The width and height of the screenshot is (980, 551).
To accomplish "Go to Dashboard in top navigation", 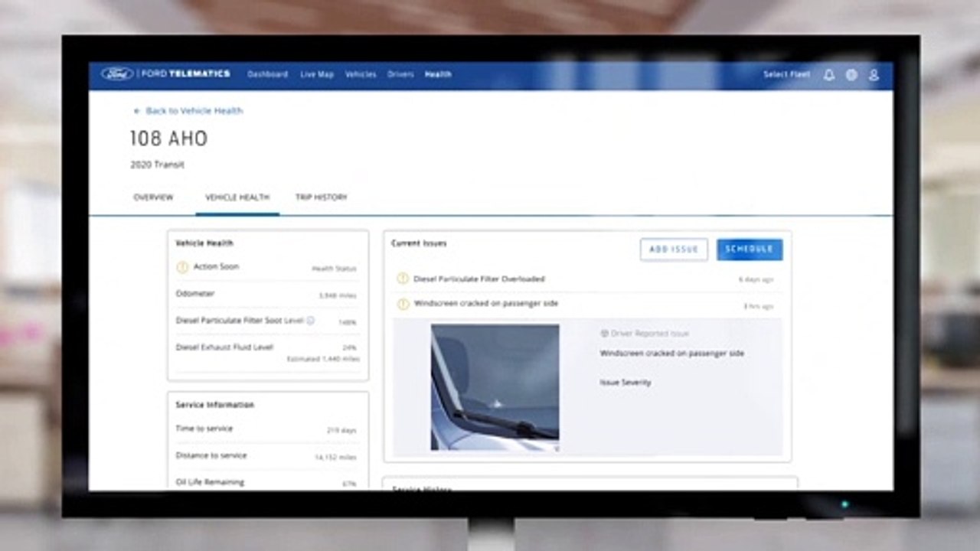I will (267, 74).
